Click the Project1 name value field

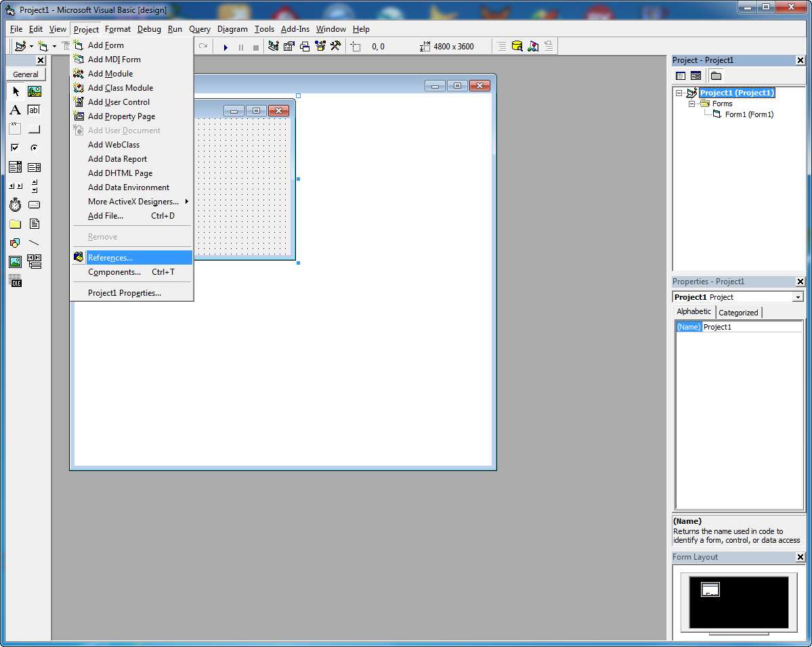coord(752,327)
